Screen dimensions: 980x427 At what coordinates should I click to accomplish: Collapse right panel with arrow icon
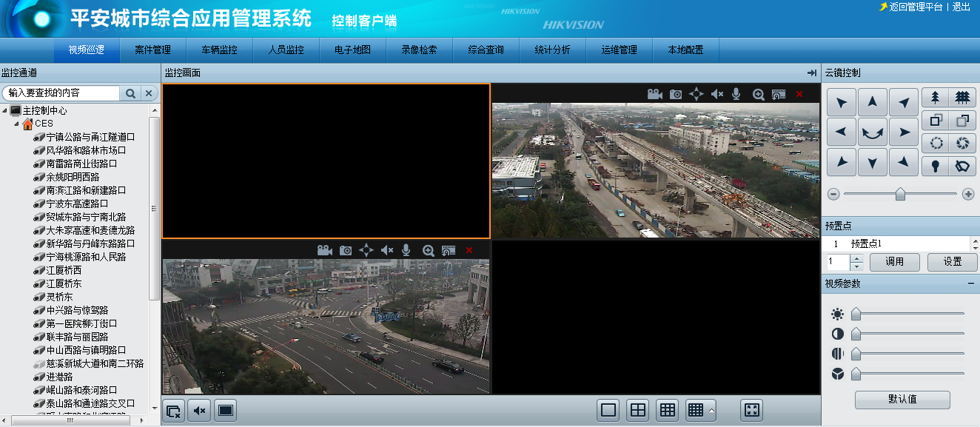[x=812, y=73]
